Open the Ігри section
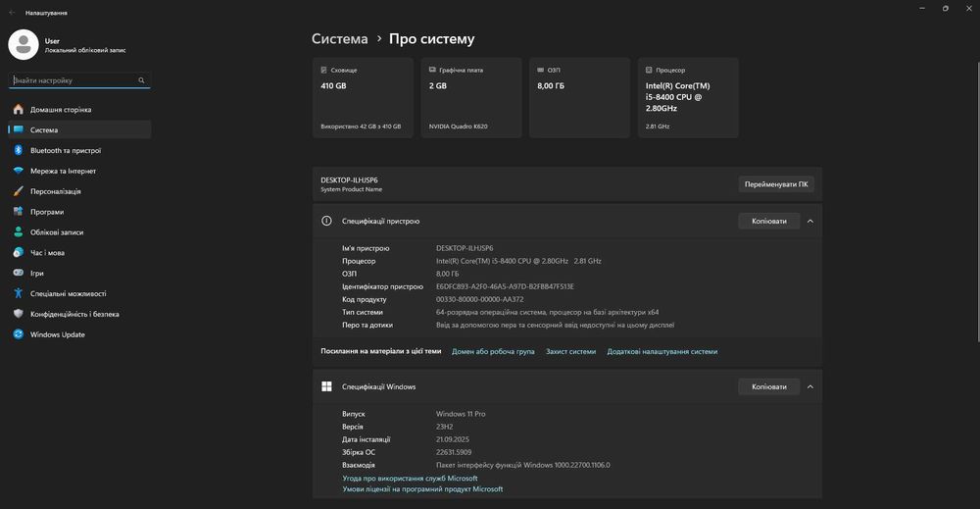 click(x=36, y=274)
